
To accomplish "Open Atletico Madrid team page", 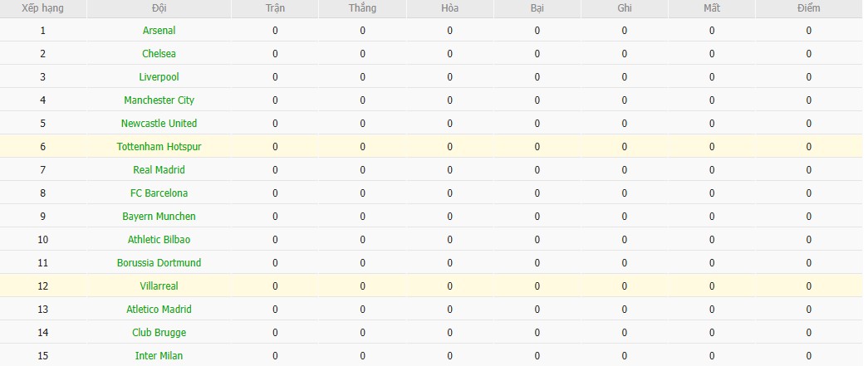I will coord(159,310).
